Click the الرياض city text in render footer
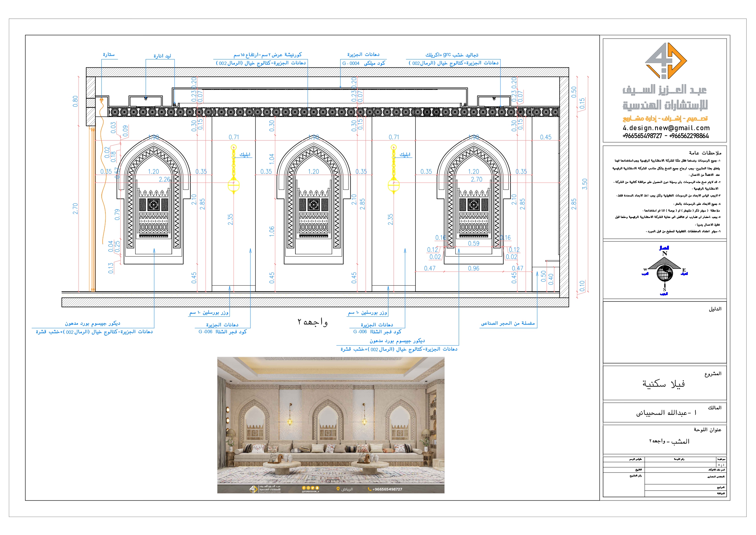 [347, 489]
